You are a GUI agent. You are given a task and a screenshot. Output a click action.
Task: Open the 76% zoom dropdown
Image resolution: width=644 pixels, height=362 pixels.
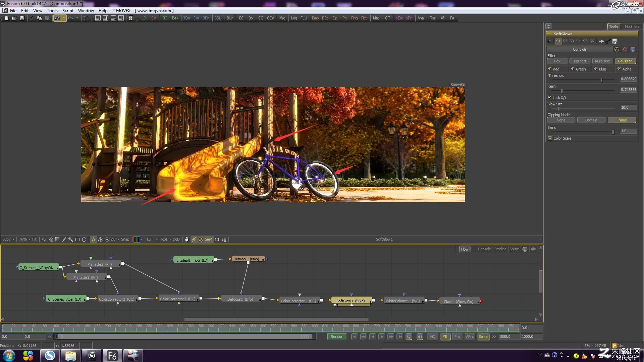(24, 240)
